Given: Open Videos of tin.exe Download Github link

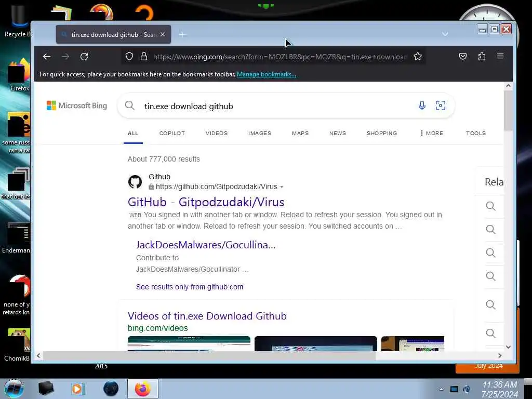Looking at the screenshot, I should pyautogui.click(x=207, y=316).
